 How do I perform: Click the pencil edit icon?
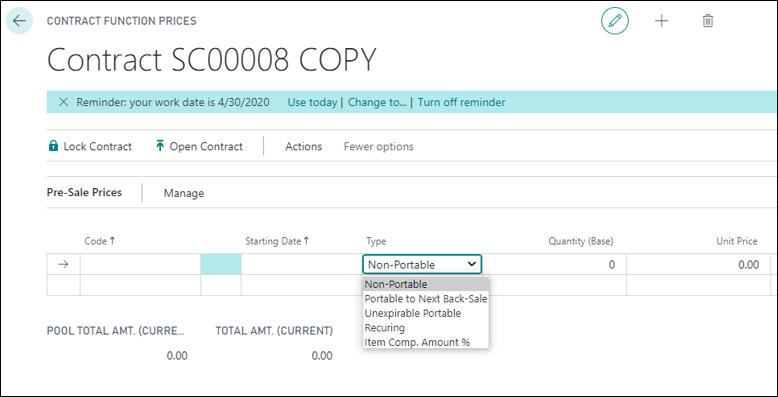(615, 21)
